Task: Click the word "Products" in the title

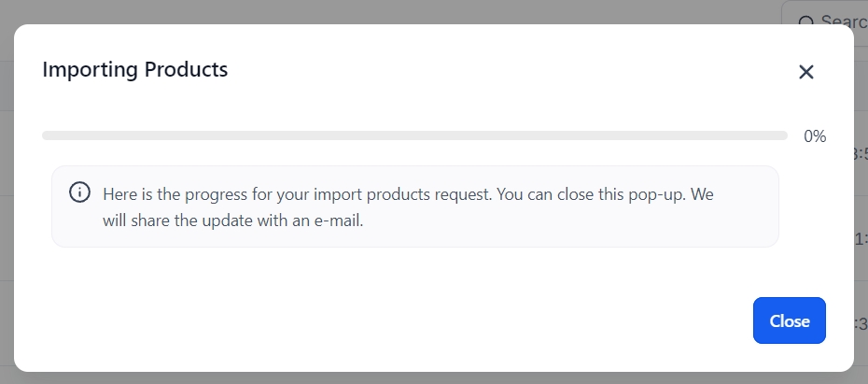Action: (x=184, y=69)
